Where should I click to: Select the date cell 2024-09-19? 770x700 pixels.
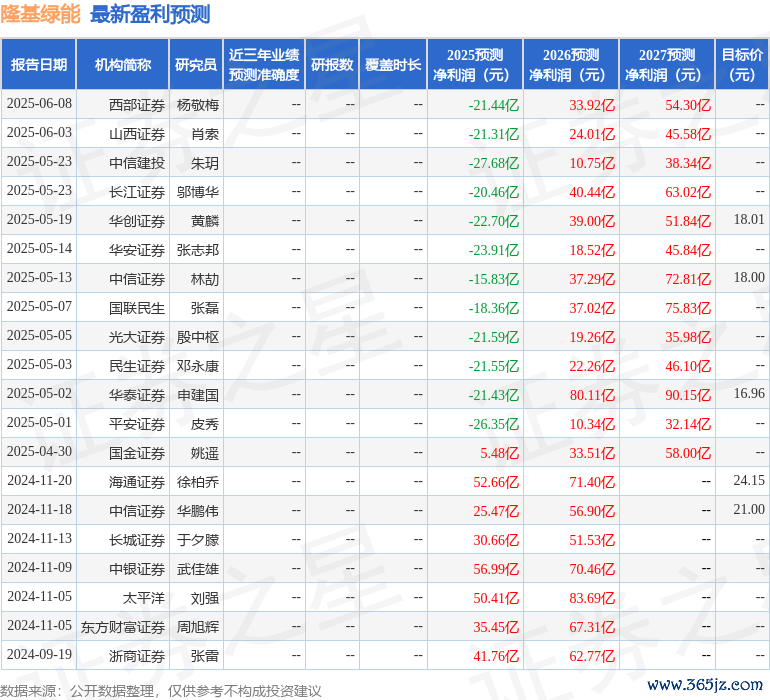point(39,654)
